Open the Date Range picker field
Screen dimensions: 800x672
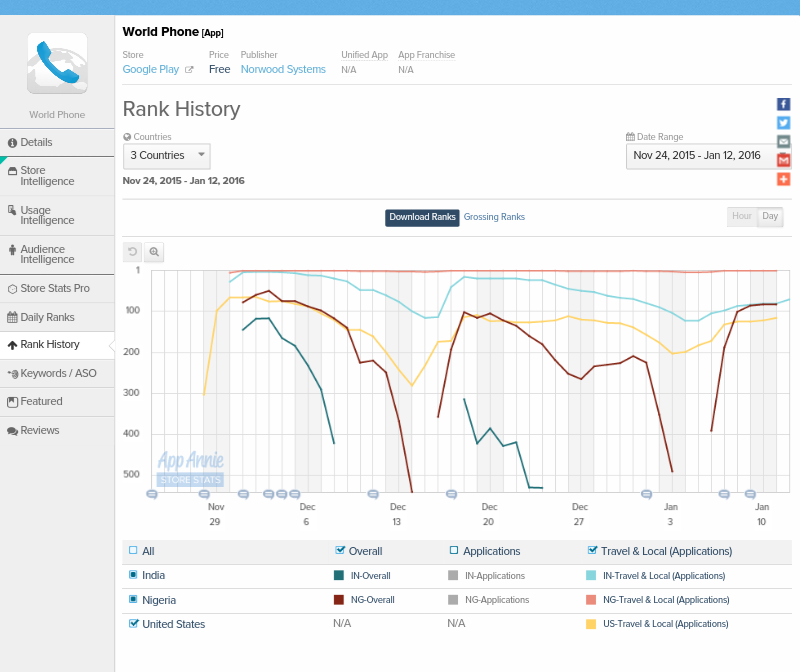tap(697, 156)
